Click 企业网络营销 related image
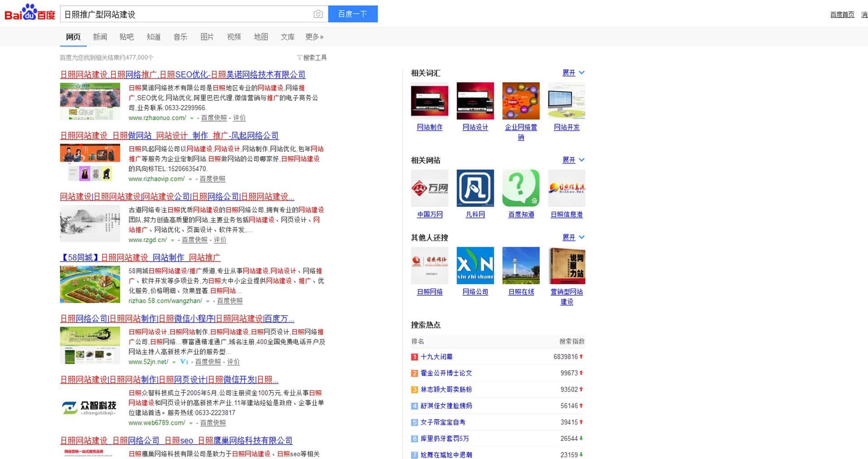The image size is (868, 459). 521,101
